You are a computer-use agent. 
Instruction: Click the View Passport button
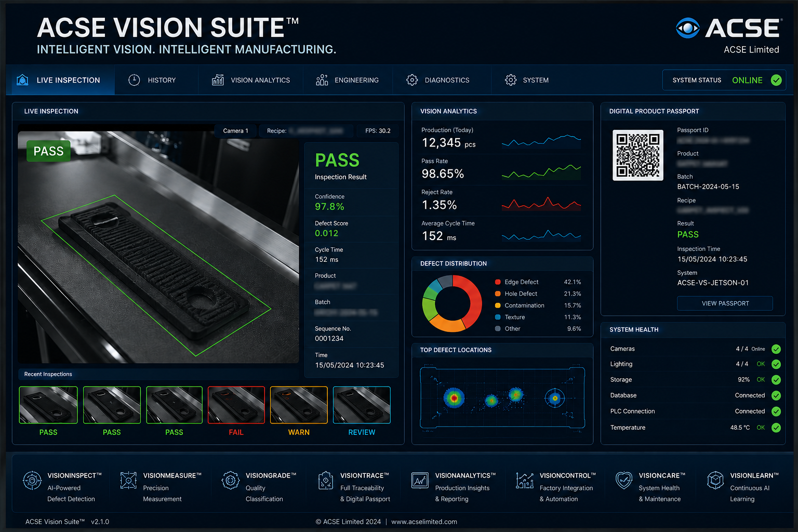725,303
